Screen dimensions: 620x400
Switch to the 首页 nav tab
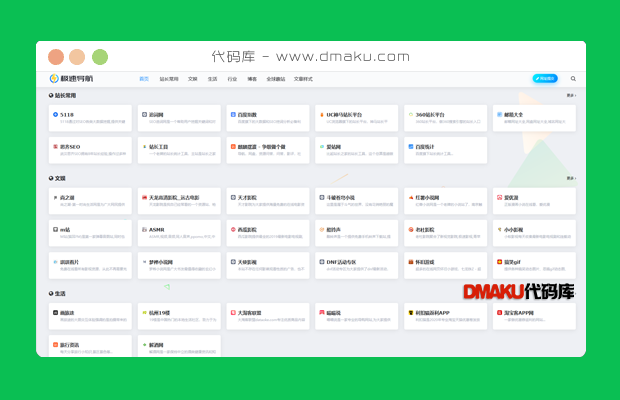[144, 78]
